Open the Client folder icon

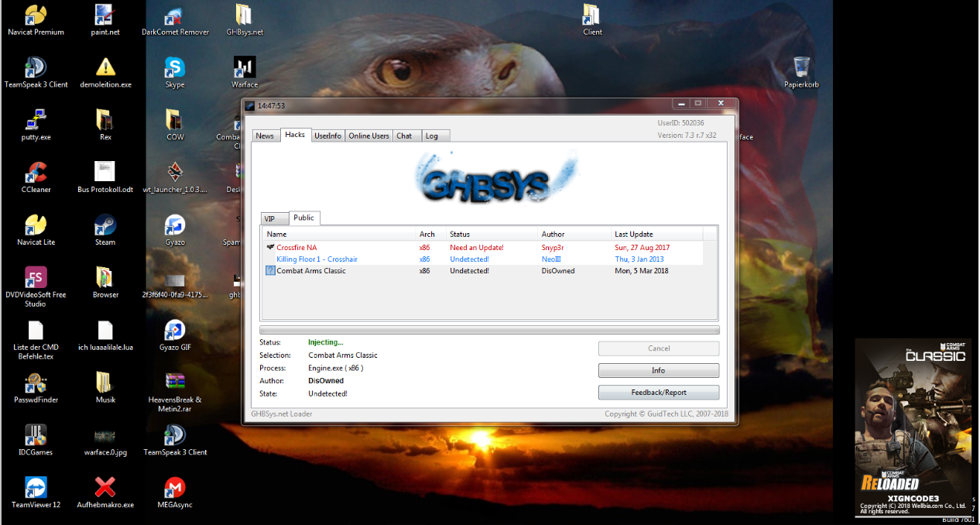click(x=592, y=21)
